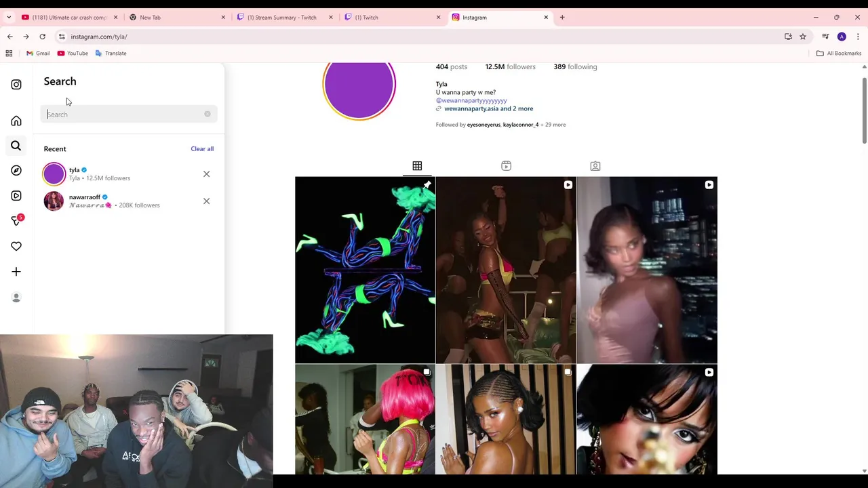
Task: Switch to the posts grid tab
Action: point(417,166)
